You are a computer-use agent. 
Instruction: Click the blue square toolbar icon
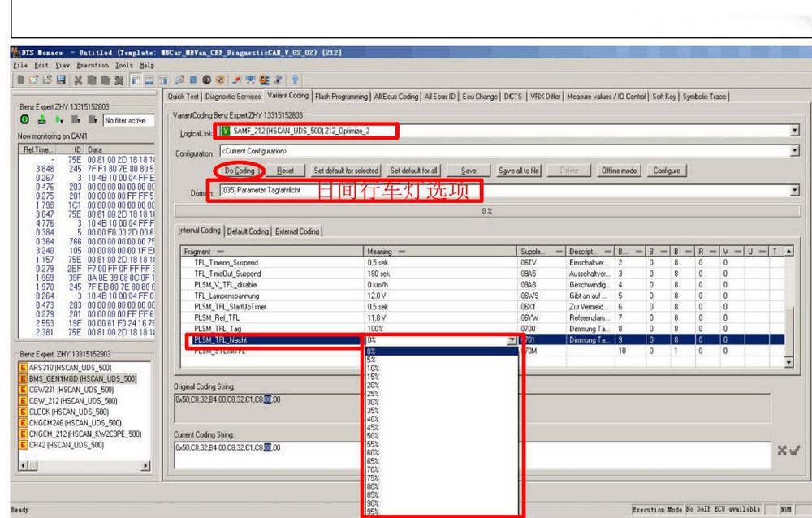(193, 80)
